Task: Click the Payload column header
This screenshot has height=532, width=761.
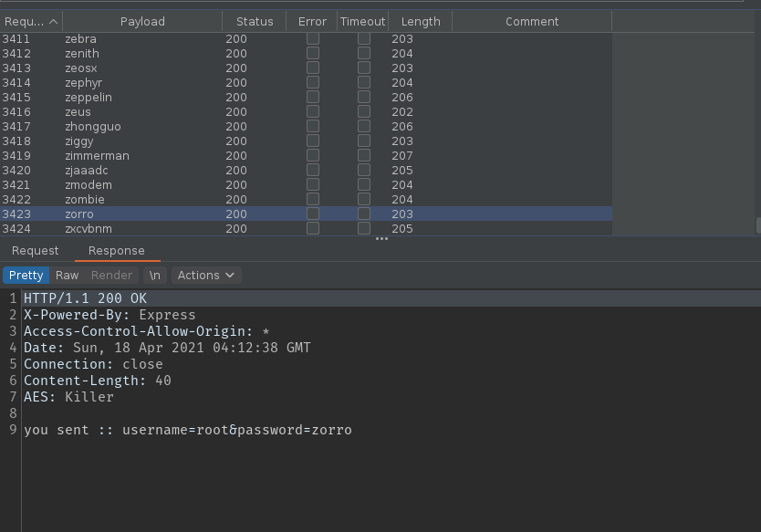Action: click(x=142, y=21)
